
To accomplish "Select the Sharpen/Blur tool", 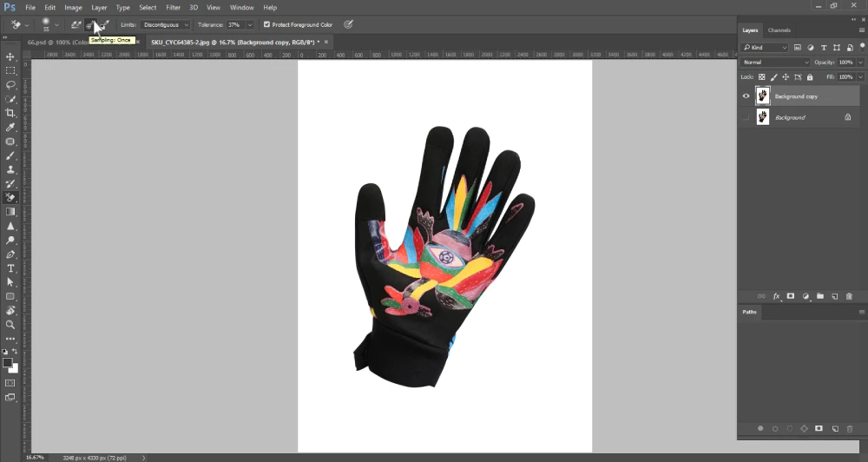I will pyautogui.click(x=10, y=226).
